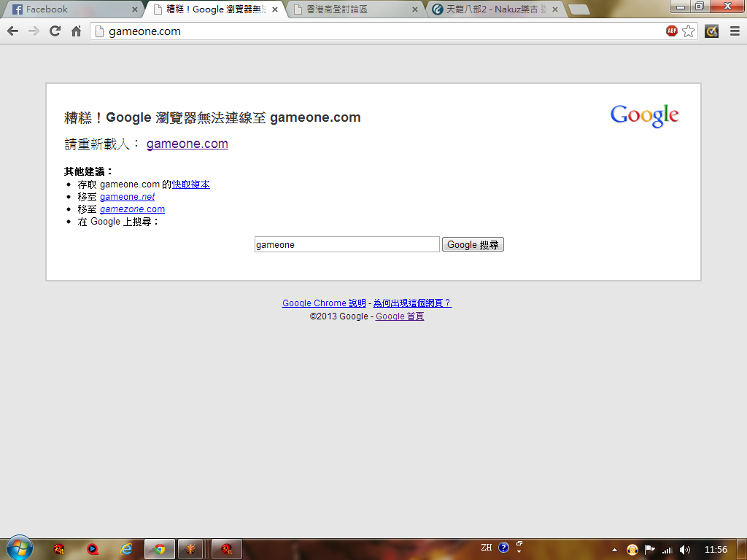This screenshot has height=560, width=747.
Task: Click the Google logo on the error page
Action: (645, 116)
